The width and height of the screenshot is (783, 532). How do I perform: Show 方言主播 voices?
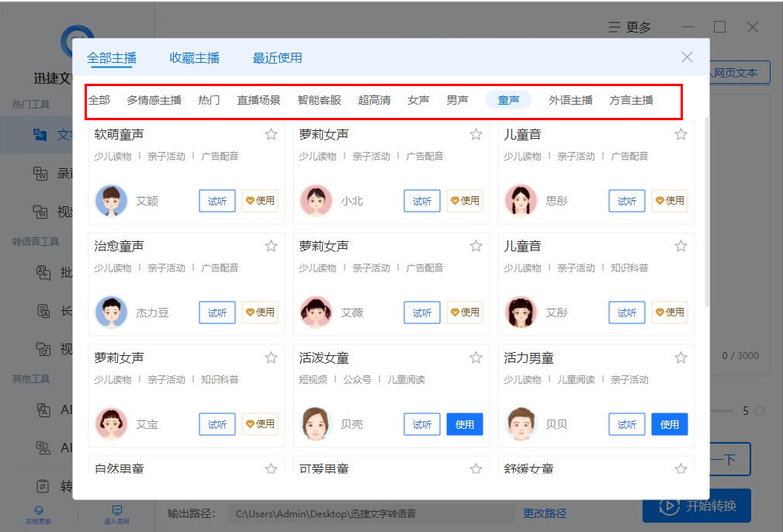(x=631, y=100)
